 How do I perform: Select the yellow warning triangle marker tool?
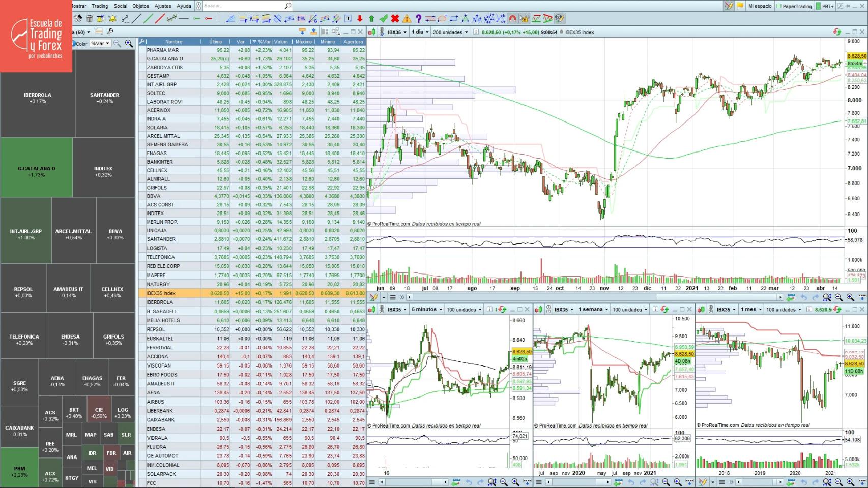pos(407,19)
